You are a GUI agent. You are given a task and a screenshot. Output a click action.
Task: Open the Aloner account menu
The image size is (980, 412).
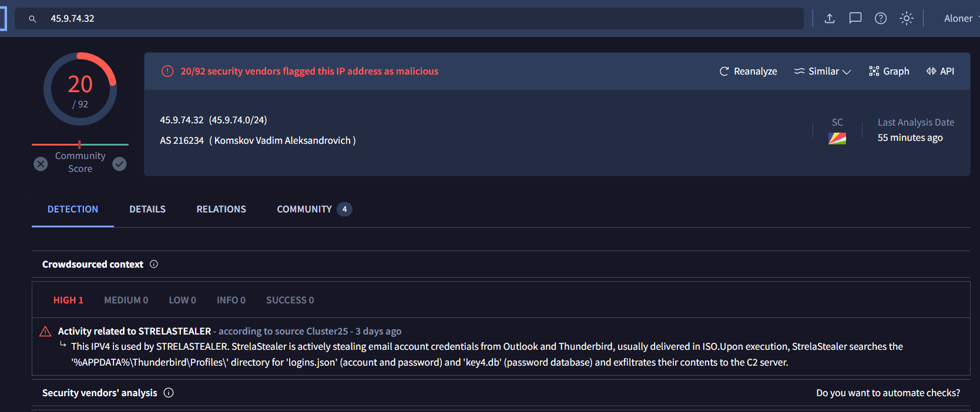(958, 18)
